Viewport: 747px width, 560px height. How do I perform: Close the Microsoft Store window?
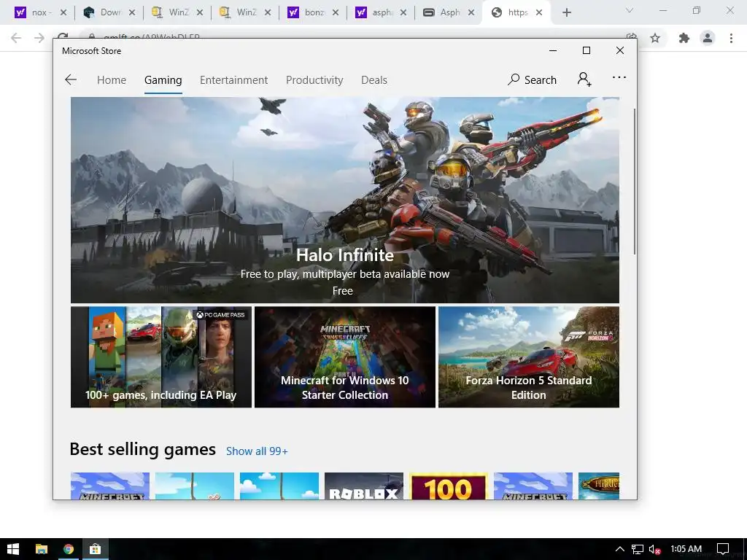(620, 50)
